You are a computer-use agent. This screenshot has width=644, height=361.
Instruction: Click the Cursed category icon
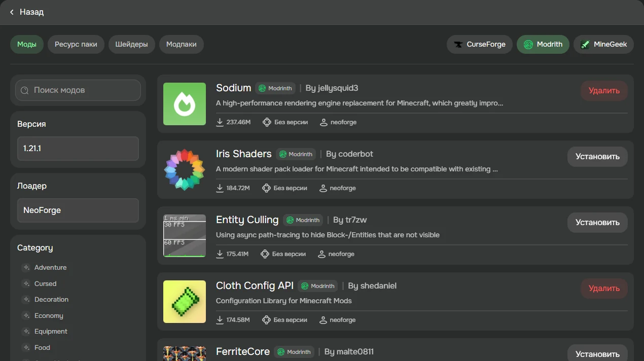pyautogui.click(x=26, y=284)
